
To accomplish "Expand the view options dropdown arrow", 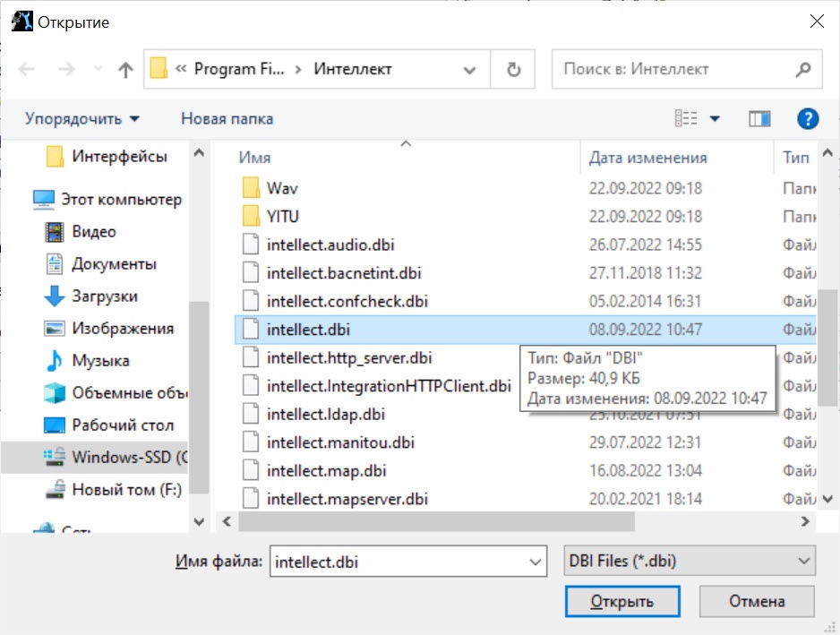I will click(715, 119).
